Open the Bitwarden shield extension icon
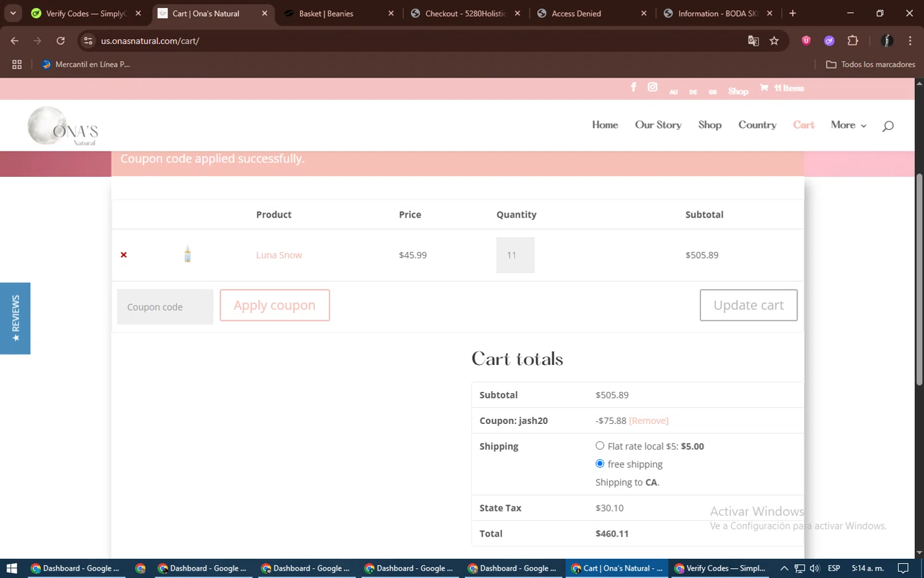The height and width of the screenshot is (578, 924). [x=806, y=41]
